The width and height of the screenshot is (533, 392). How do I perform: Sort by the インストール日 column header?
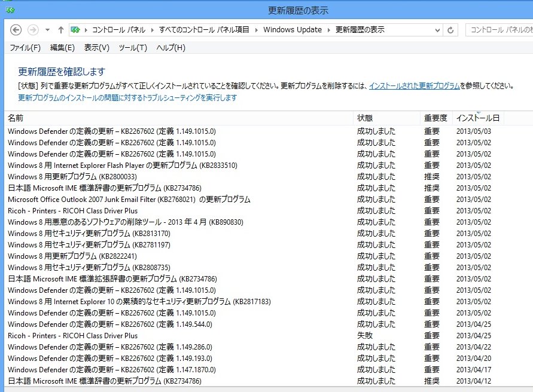pyautogui.click(x=478, y=118)
